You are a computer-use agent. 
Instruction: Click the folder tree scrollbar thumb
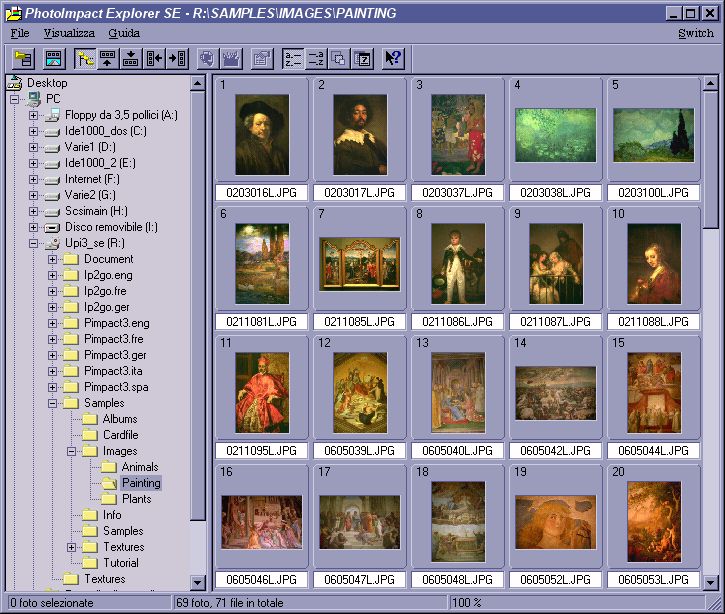tap(198, 306)
